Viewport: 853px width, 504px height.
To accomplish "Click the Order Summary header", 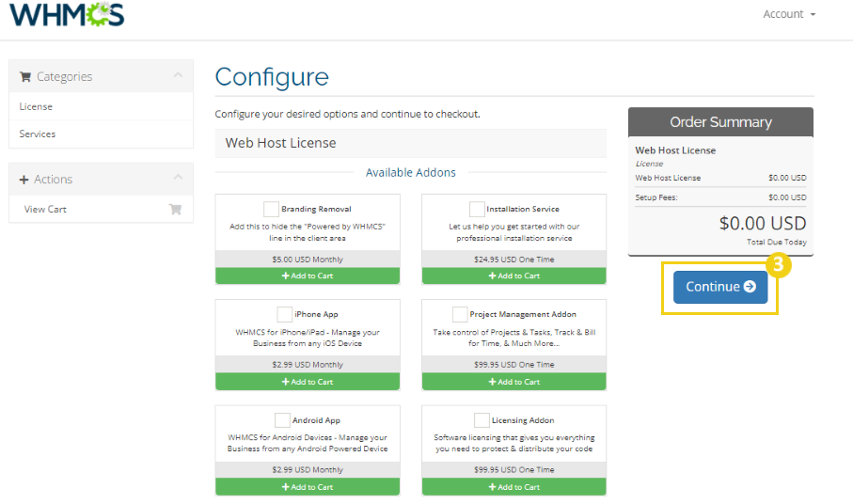I will click(720, 122).
